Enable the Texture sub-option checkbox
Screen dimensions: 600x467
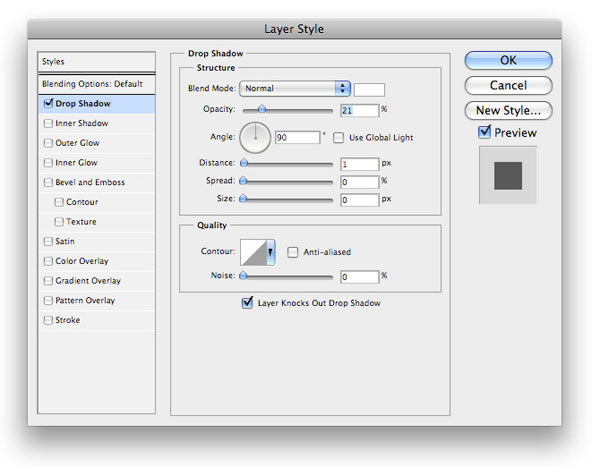[59, 222]
